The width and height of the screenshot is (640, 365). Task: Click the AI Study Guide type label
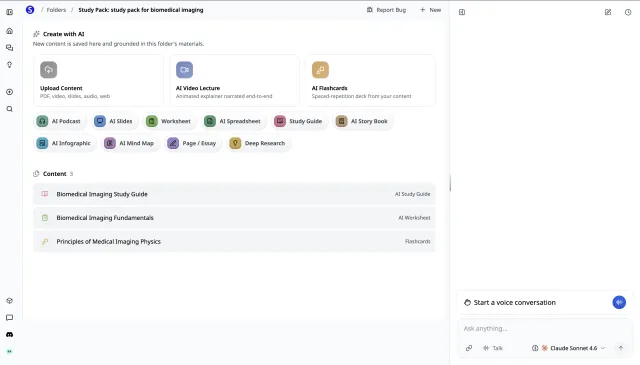click(x=412, y=194)
